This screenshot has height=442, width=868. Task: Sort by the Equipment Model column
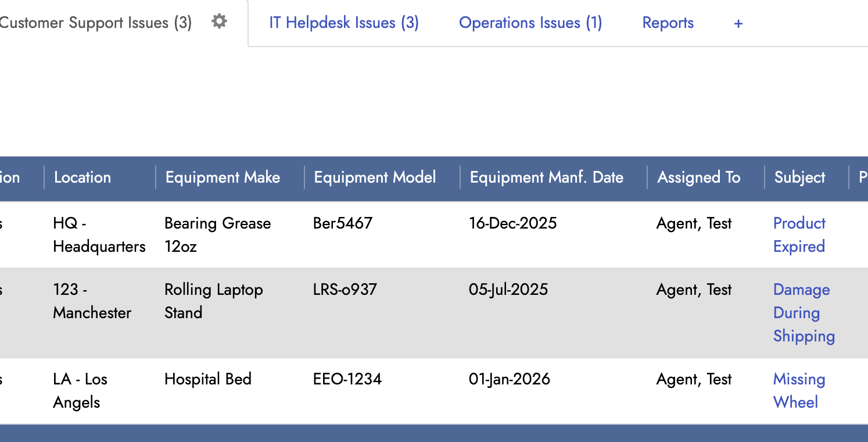pos(374,177)
